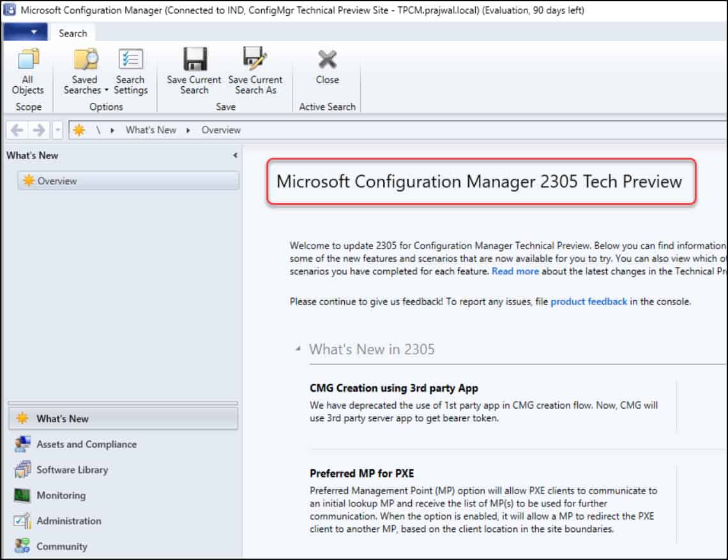This screenshot has height=560, width=728.
Task: Open the navigation history dropdown arrow
Action: pos(57,130)
